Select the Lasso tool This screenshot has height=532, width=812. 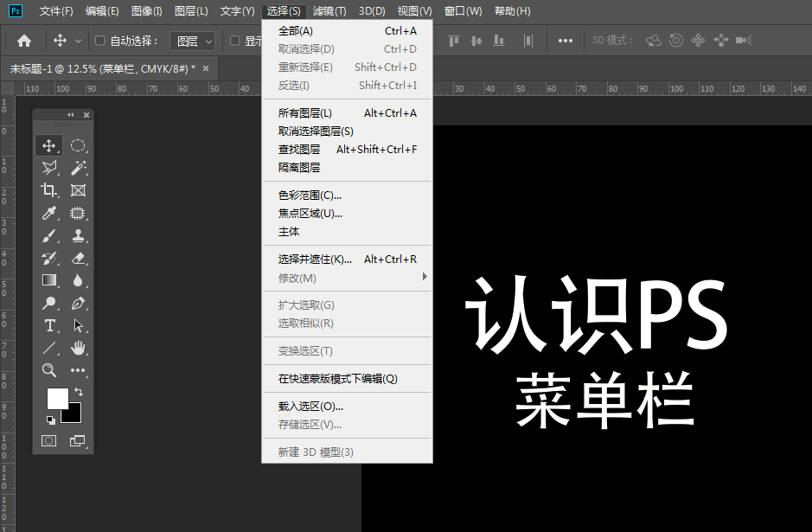[x=49, y=168]
